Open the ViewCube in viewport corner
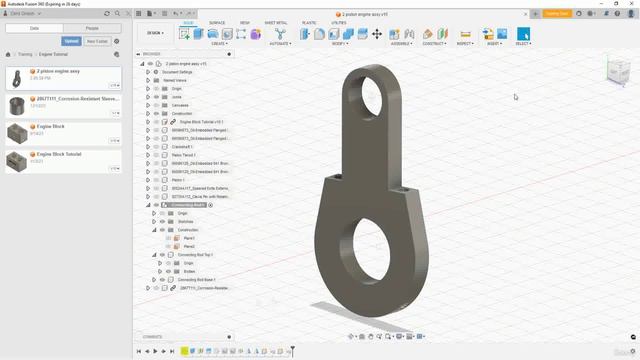 [x=618, y=71]
